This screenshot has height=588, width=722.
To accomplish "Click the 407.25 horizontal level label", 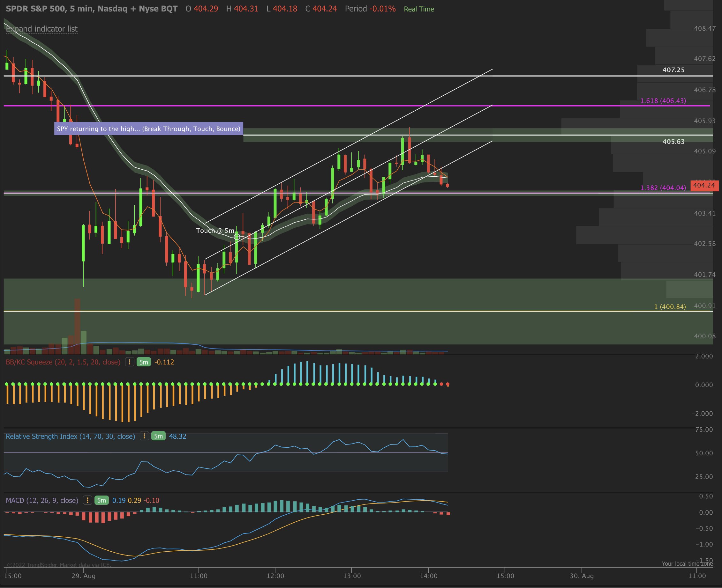I will click(x=673, y=70).
